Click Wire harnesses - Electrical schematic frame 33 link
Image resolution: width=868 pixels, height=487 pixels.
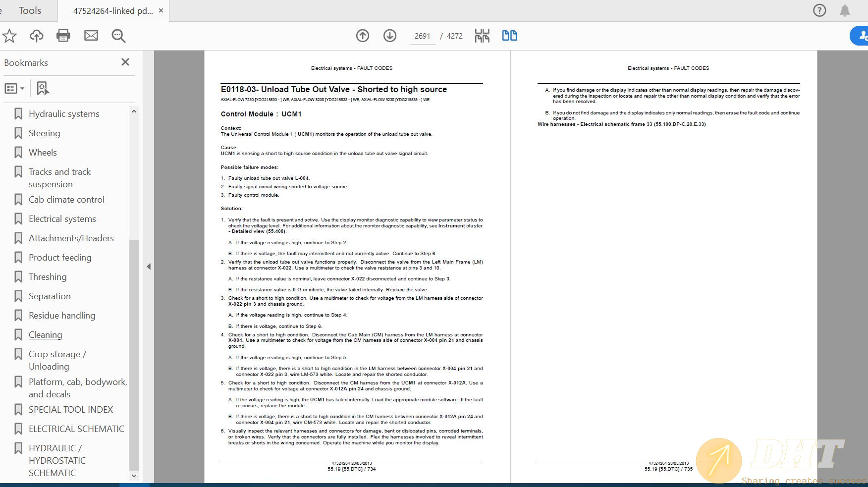coord(622,124)
